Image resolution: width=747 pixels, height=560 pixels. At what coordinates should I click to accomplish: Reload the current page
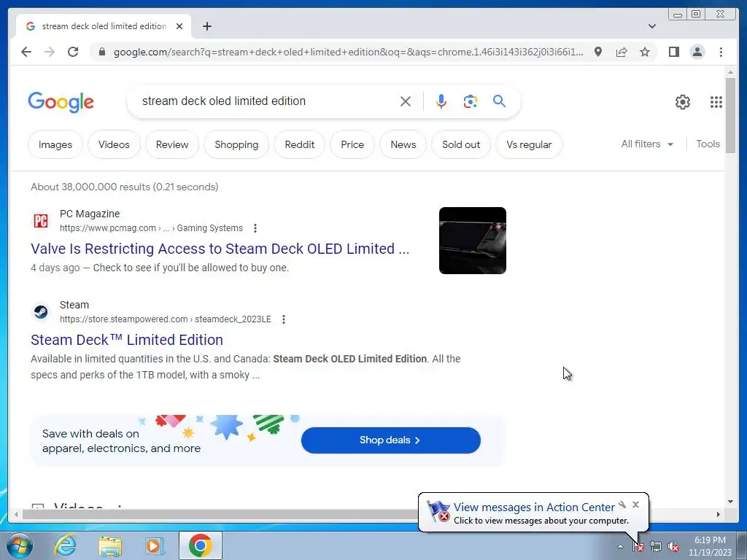point(73,52)
